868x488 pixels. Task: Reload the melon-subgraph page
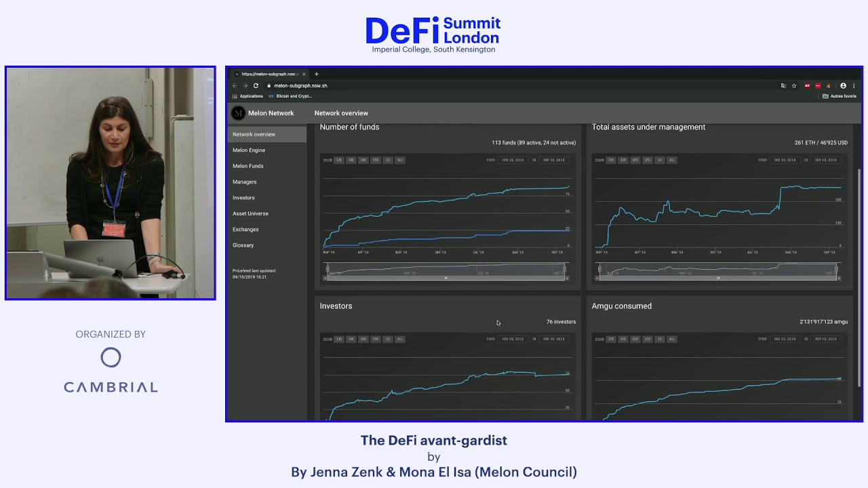tap(256, 86)
